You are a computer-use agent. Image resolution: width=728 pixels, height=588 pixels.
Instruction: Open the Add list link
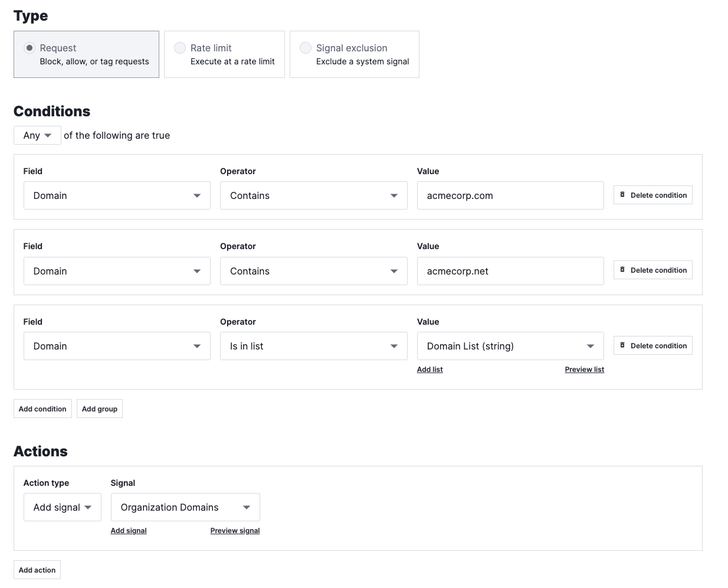click(429, 369)
